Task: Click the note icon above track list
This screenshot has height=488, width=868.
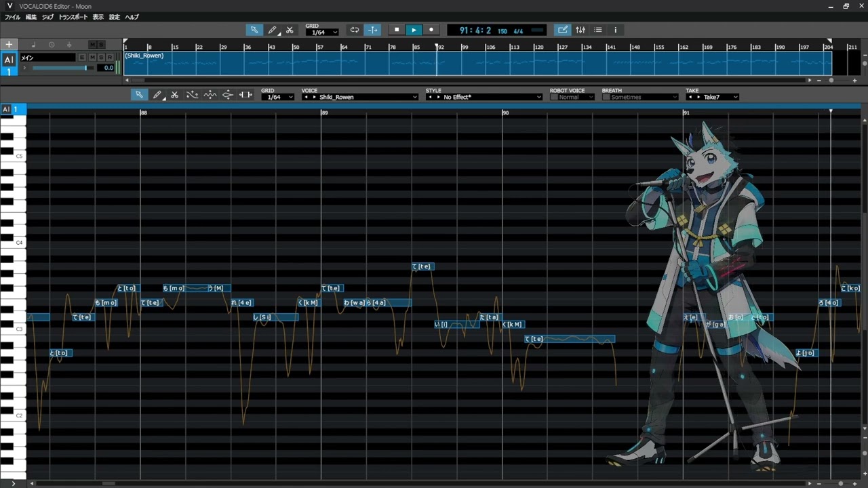Action: 34,45
